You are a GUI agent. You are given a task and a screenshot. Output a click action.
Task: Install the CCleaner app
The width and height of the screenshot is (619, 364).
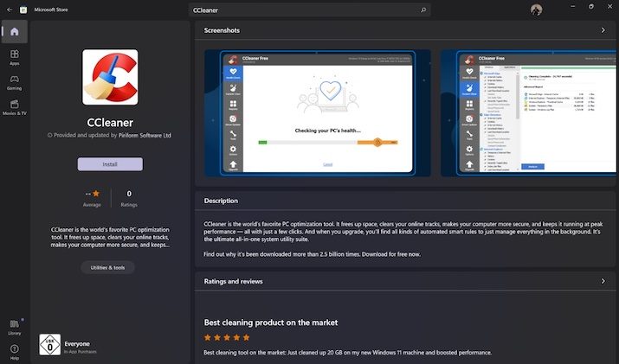click(110, 164)
